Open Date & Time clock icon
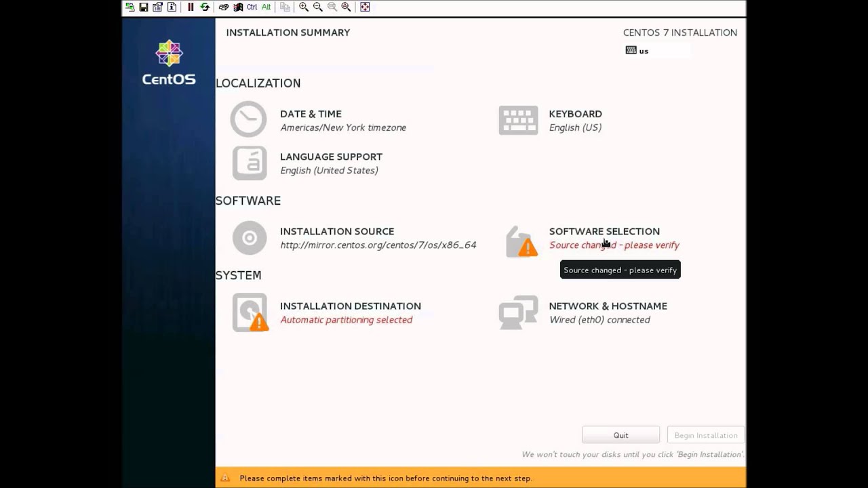This screenshot has height=488, width=868. point(248,119)
